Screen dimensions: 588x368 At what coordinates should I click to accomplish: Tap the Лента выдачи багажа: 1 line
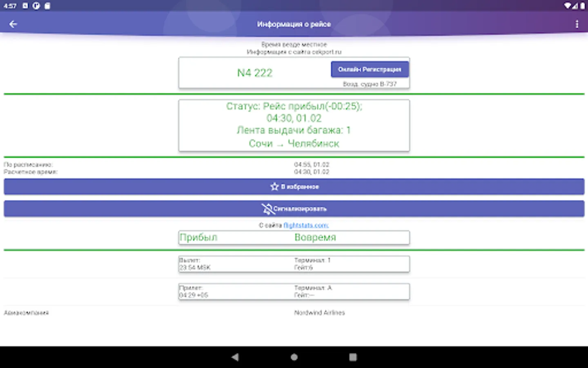click(294, 130)
